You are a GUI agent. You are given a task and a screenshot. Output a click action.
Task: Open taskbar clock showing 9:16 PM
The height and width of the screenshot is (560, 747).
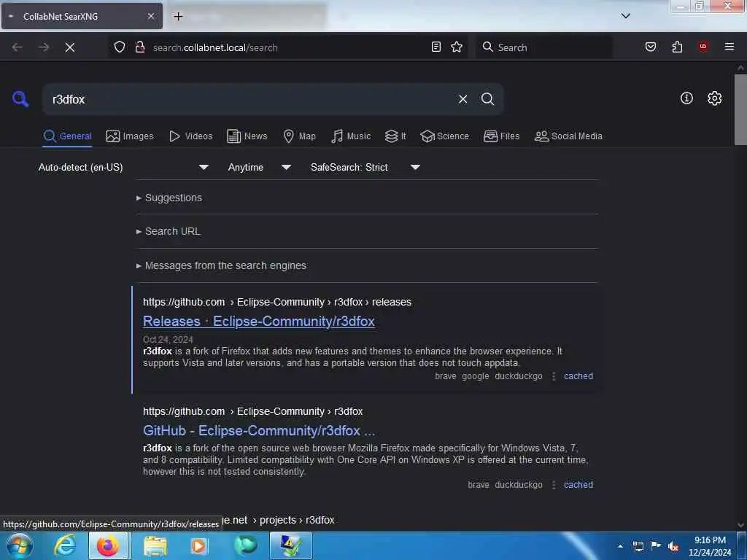(x=710, y=546)
